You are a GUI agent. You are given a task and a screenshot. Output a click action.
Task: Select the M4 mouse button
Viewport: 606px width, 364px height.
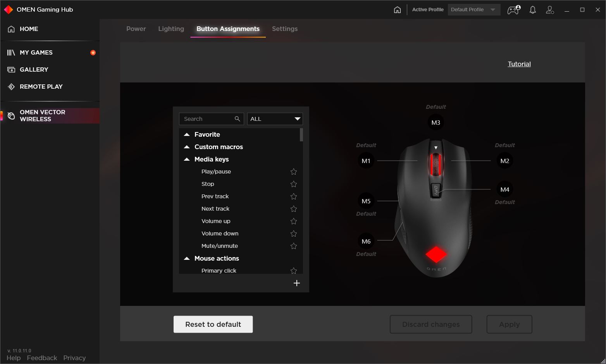(x=505, y=189)
